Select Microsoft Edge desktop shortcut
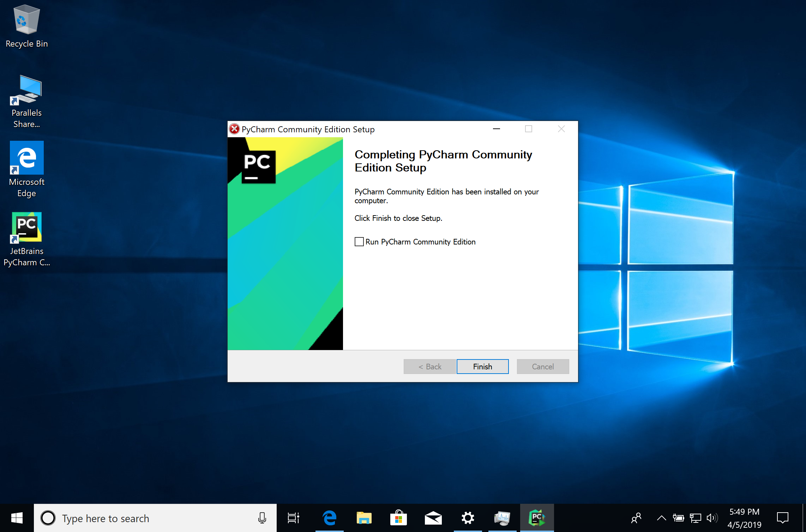This screenshot has height=532, width=806. [27, 170]
